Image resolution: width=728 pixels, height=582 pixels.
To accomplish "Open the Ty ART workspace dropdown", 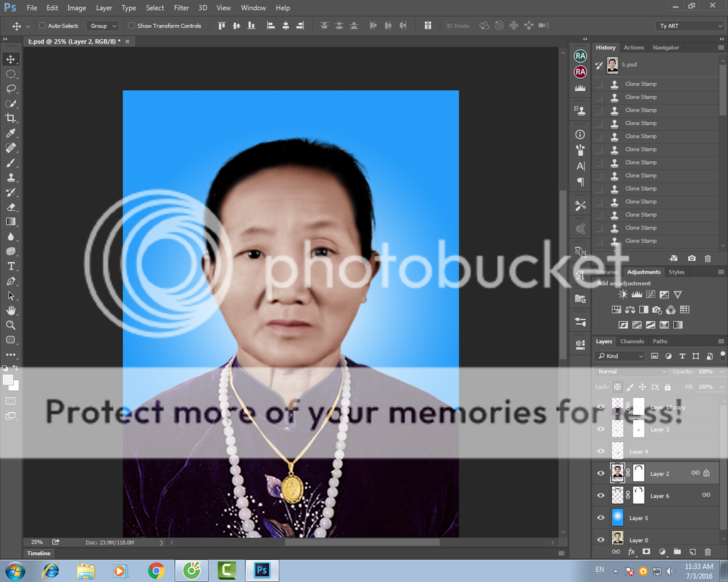I will pyautogui.click(x=690, y=26).
